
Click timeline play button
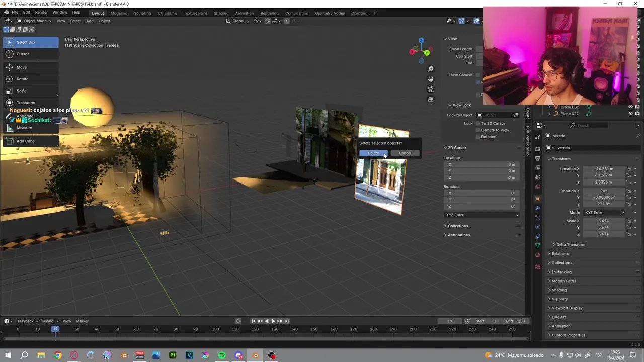(273, 321)
